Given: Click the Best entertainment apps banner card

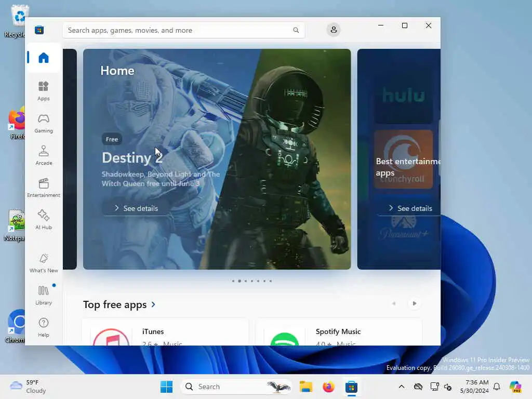Looking at the screenshot, I should click(x=398, y=159).
